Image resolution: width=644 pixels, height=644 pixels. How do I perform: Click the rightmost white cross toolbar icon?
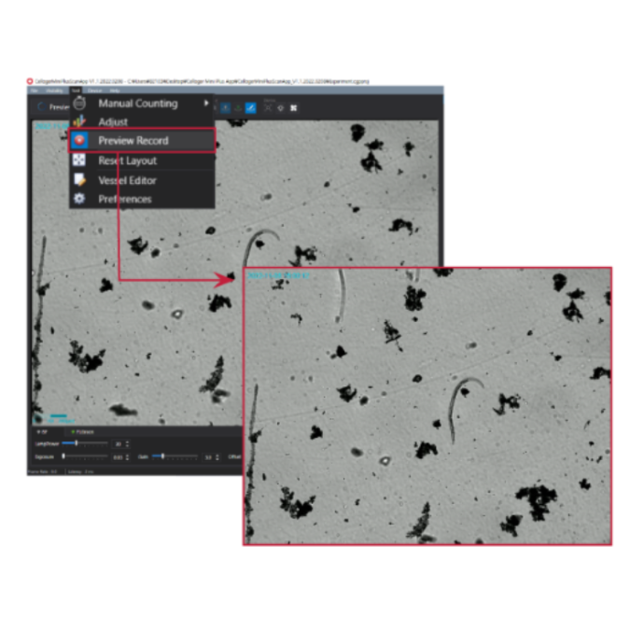[x=294, y=106]
